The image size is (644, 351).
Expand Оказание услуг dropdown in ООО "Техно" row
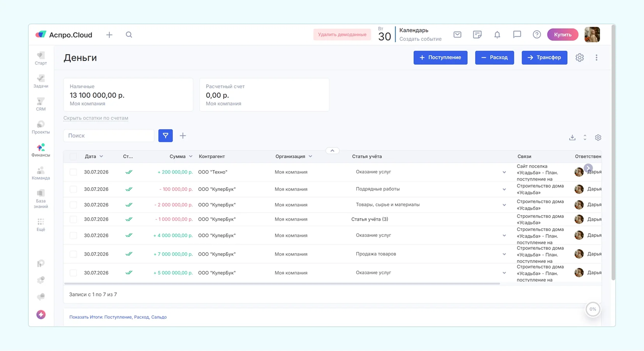click(504, 172)
